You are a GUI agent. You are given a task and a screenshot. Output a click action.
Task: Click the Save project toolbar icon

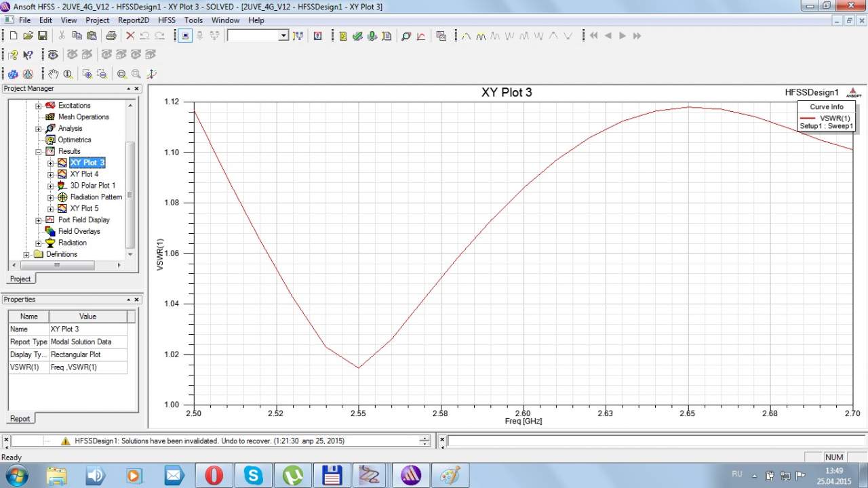point(42,36)
